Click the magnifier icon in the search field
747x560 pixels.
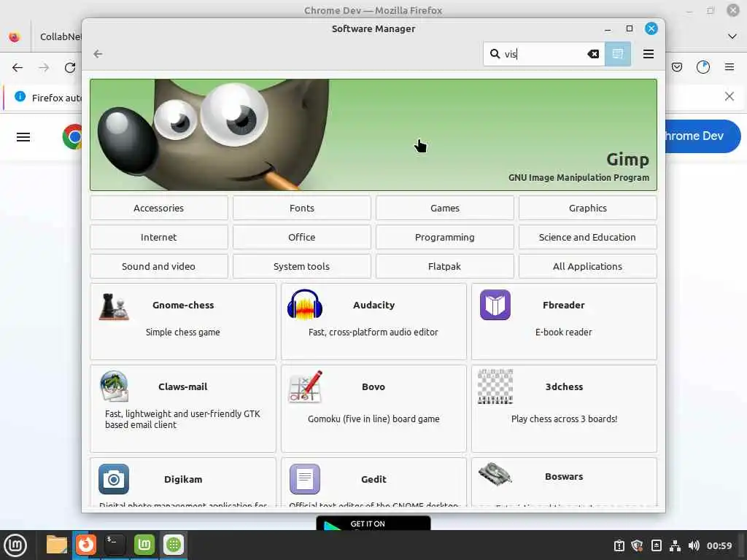(495, 54)
